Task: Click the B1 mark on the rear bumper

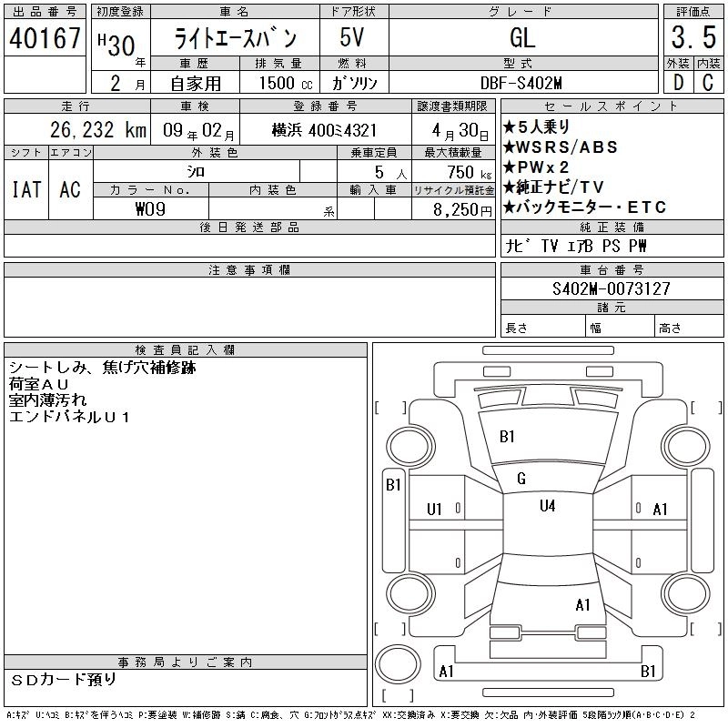Action: point(648,672)
